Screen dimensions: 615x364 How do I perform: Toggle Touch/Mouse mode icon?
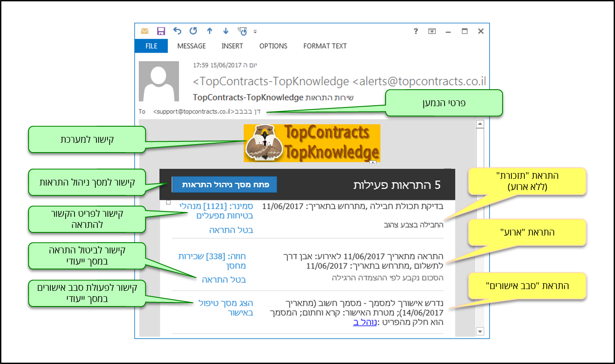click(x=242, y=31)
